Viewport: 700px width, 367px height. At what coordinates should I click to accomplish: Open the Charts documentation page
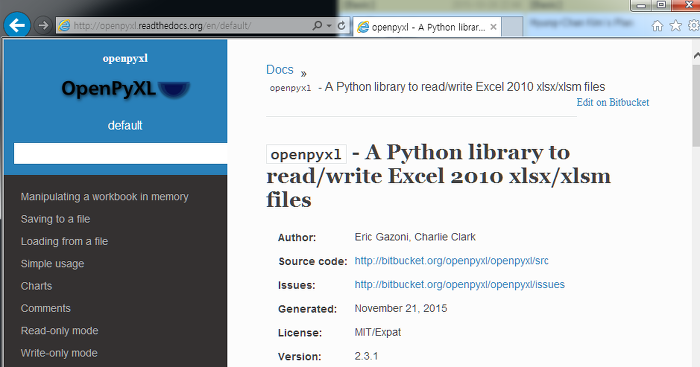click(36, 286)
